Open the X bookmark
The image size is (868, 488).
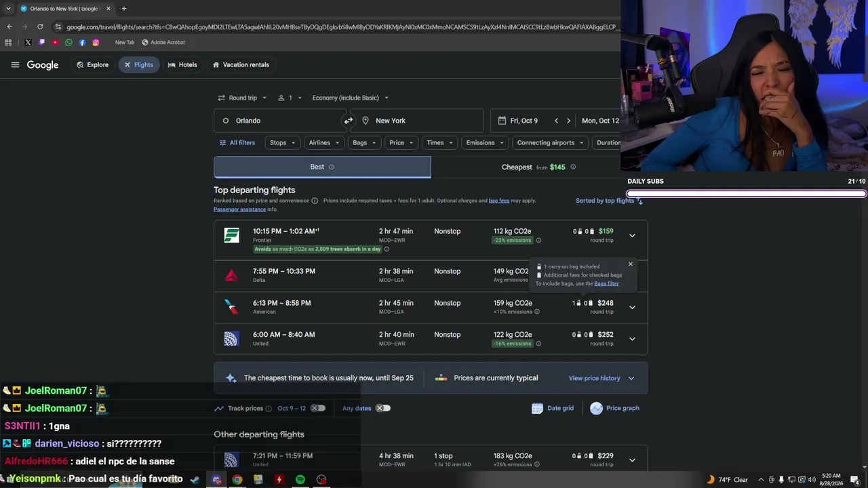[28, 42]
